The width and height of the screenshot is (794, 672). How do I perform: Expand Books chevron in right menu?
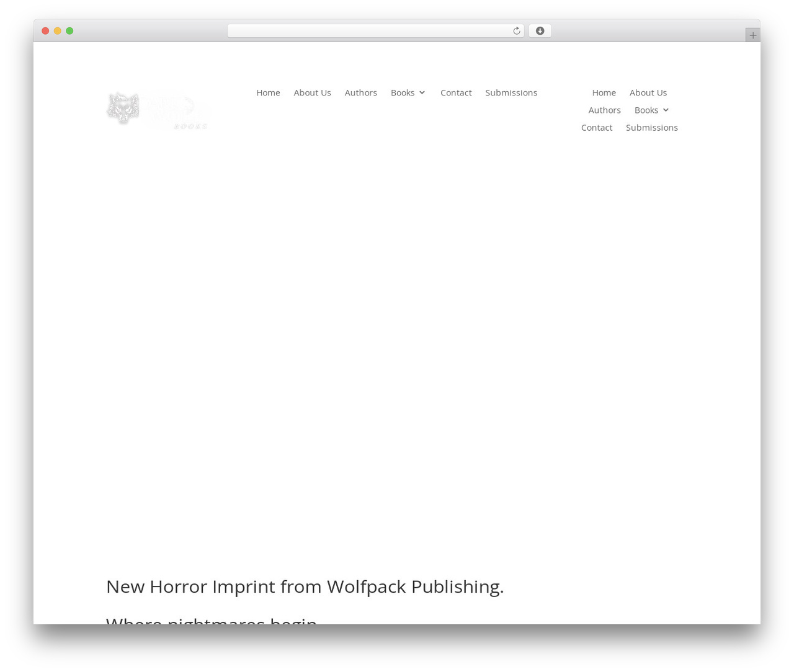click(666, 110)
